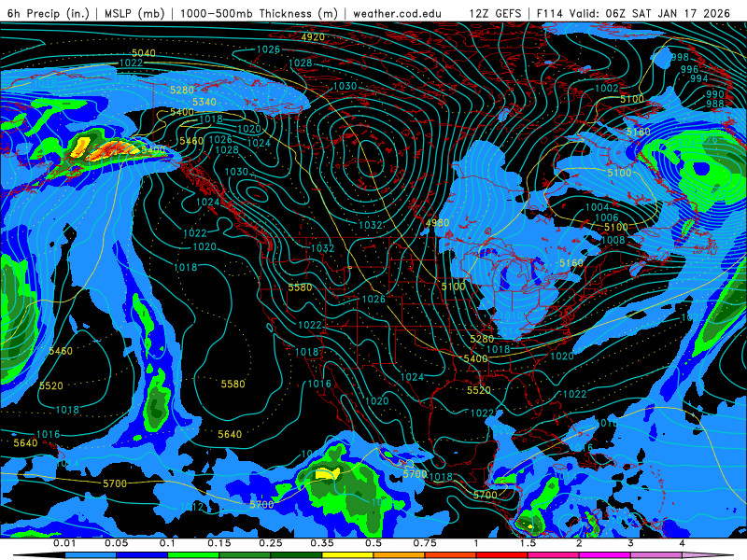The width and height of the screenshot is (747, 560).
Task: Click the '6h Precip (in.)' title text
Action: [x=49, y=13]
